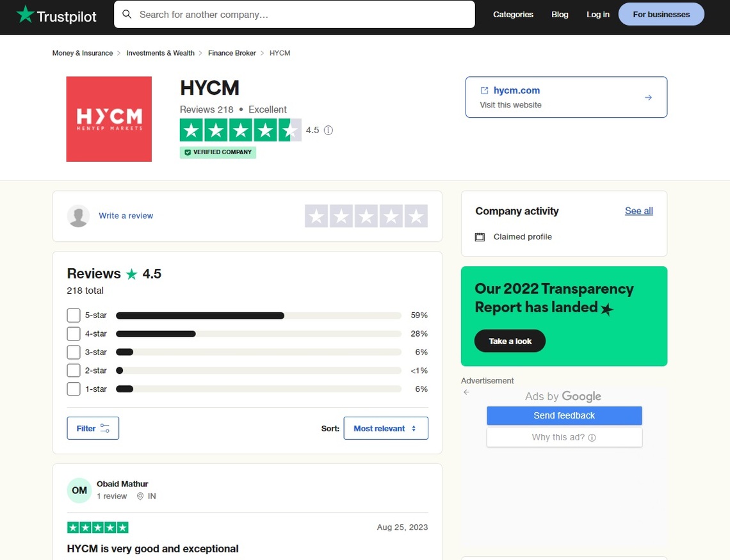The image size is (730, 560).
Task: Click the 4-star 28% rating bar
Action: tap(259, 334)
